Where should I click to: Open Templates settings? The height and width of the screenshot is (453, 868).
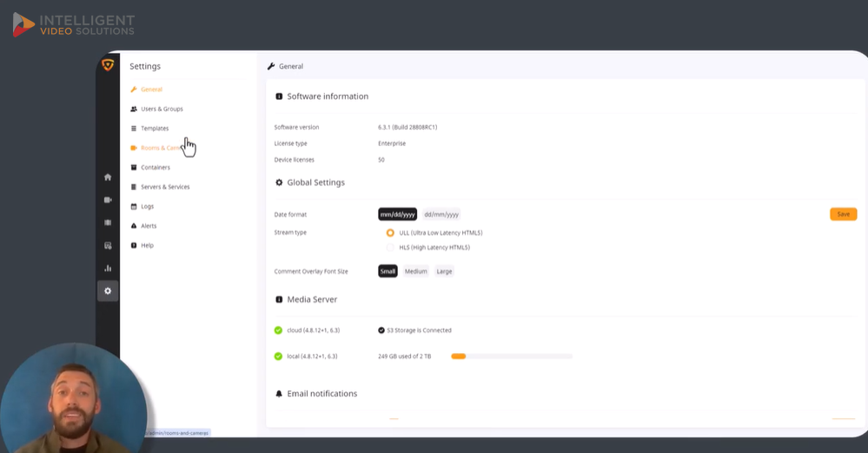(155, 129)
